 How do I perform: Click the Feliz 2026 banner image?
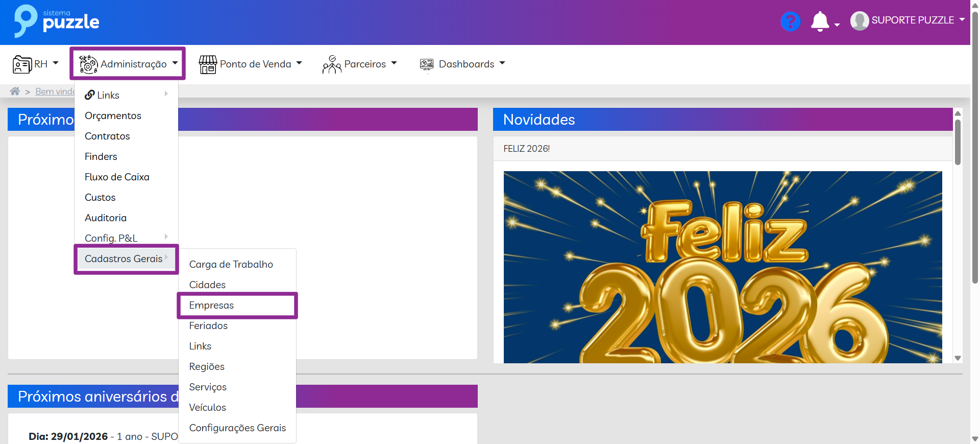click(722, 267)
